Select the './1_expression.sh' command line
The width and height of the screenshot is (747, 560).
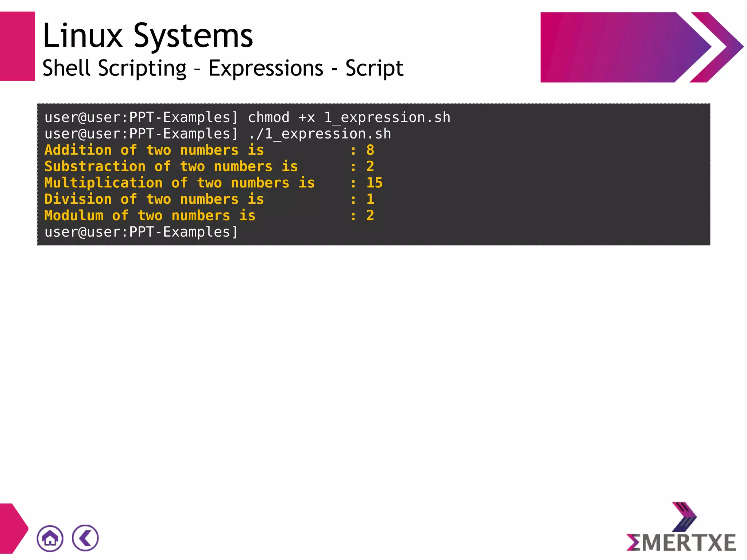click(218, 134)
